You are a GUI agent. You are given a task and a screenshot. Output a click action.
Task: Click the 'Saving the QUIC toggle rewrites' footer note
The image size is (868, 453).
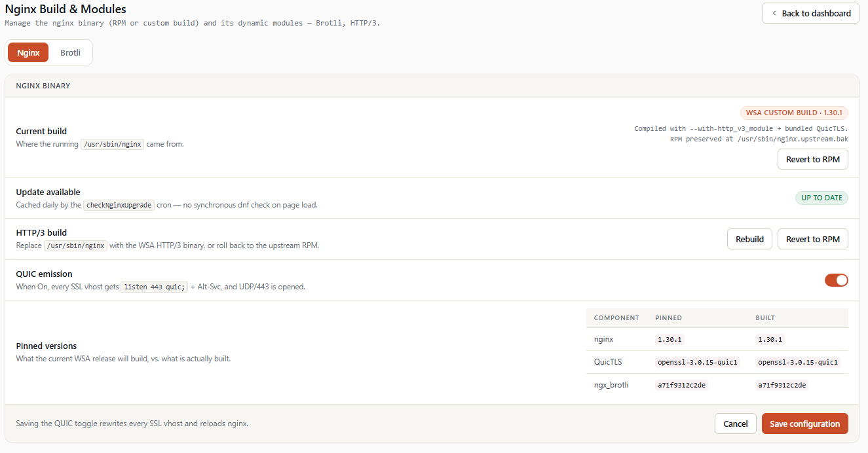(x=132, y=424)
